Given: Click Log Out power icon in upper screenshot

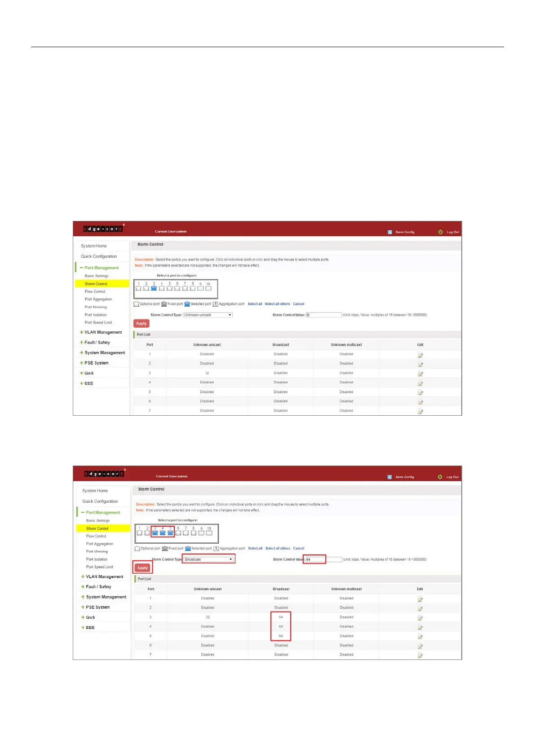Looking at the screenshot, I should tap(440, 232).
